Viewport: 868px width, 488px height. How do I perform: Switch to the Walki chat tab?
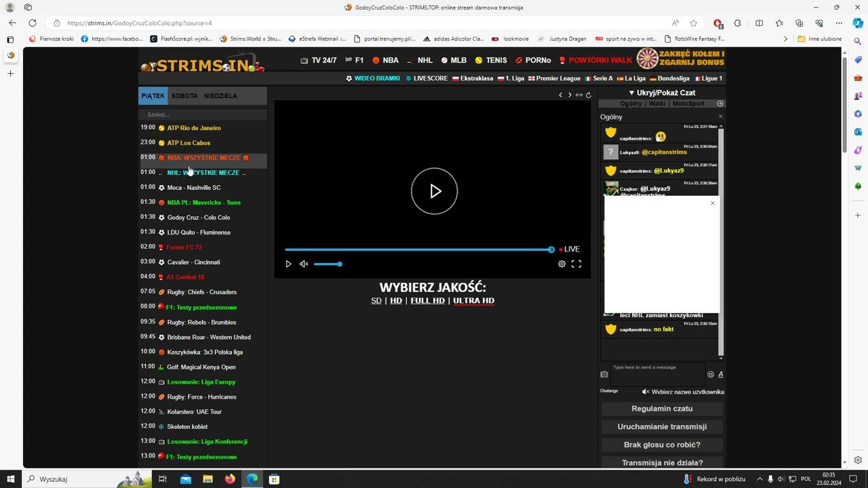657,104
